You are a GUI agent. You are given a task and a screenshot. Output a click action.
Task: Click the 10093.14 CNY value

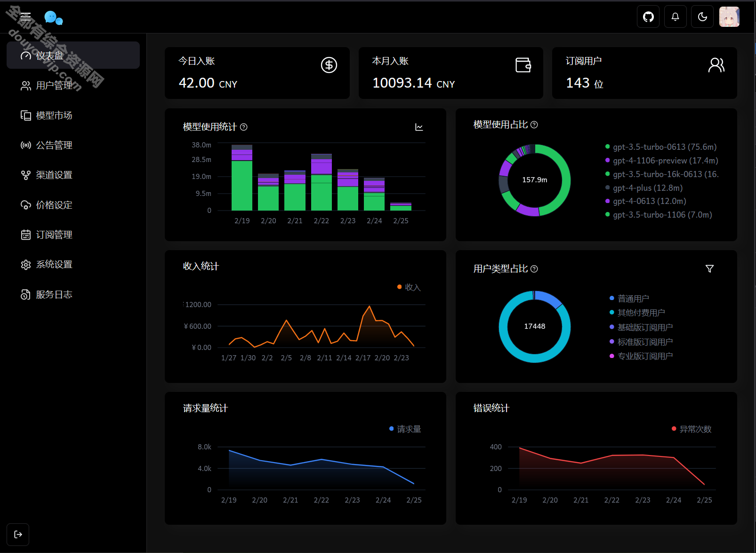point(413,83)
